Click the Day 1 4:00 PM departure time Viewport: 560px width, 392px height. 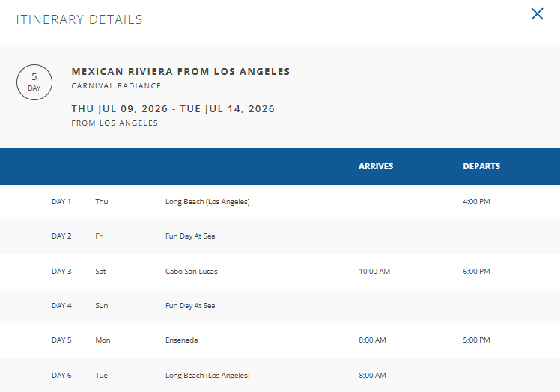tap(476, 202)
